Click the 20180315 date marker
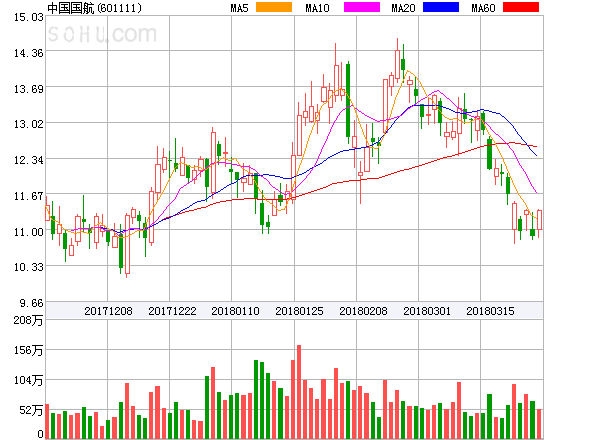 point(492,311)
